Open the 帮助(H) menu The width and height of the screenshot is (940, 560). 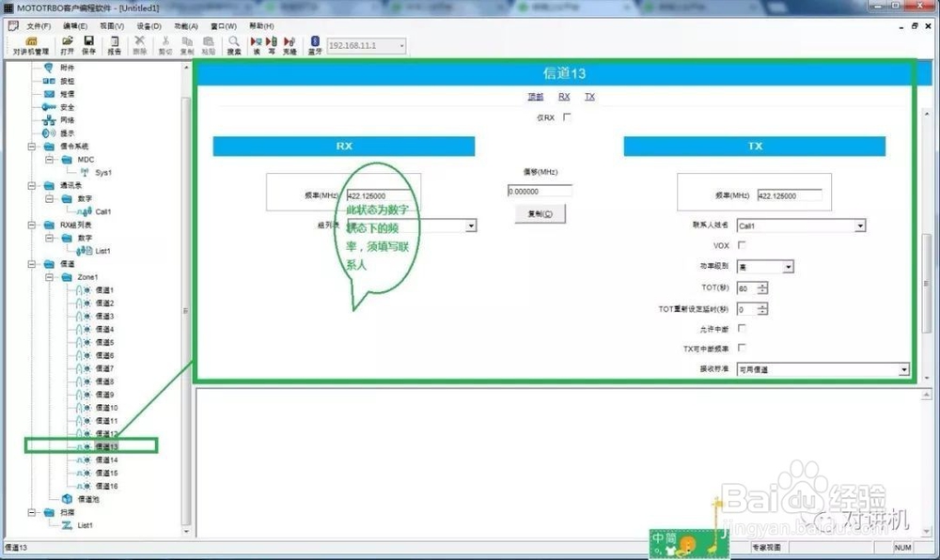click(261, 26)
